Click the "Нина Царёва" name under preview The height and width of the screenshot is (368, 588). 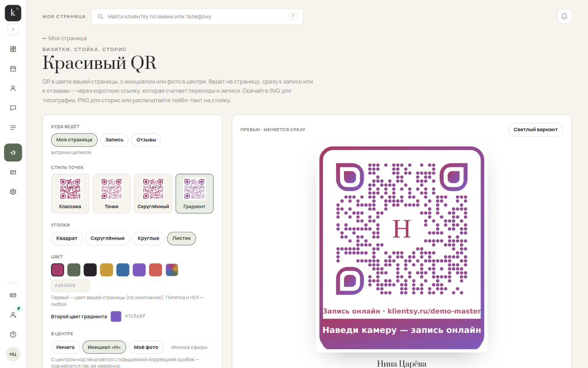coord(402,363)
